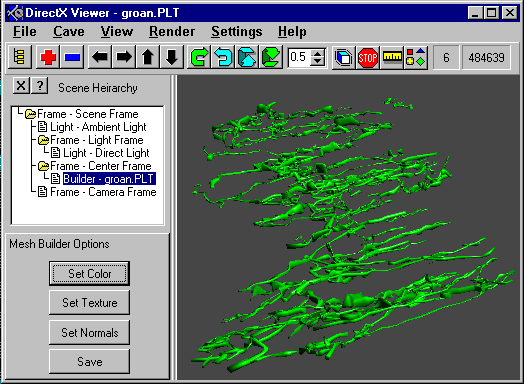Click the yellow ruler measure icon

click(x=392, y=58)
